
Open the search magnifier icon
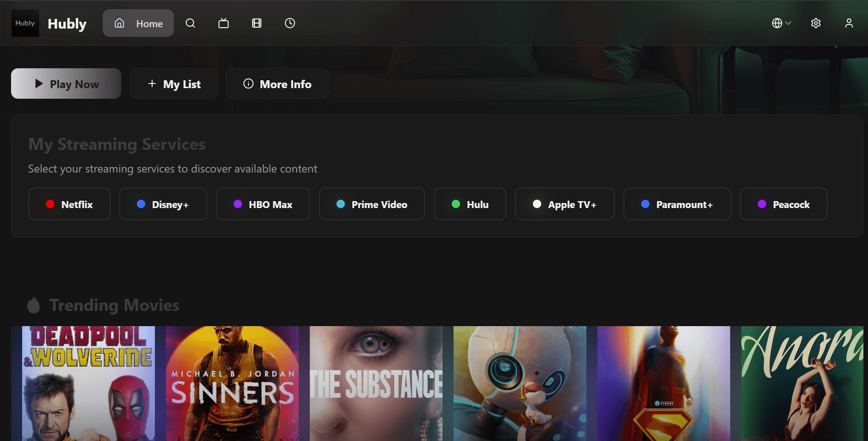click(x=190, y=23)
